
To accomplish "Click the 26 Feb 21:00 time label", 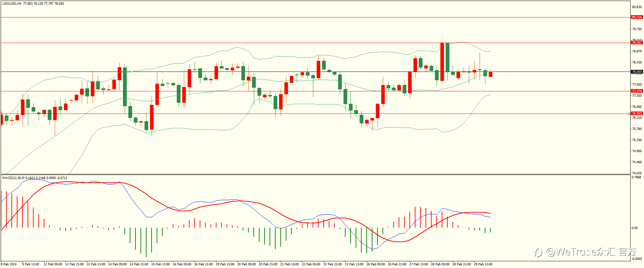I will pos(397,264).
